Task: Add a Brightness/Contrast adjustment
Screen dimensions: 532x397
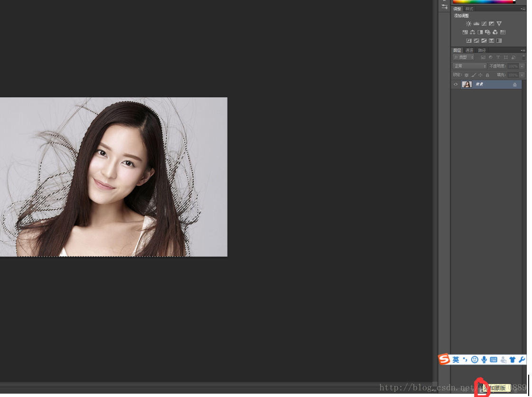Action: 468,24
